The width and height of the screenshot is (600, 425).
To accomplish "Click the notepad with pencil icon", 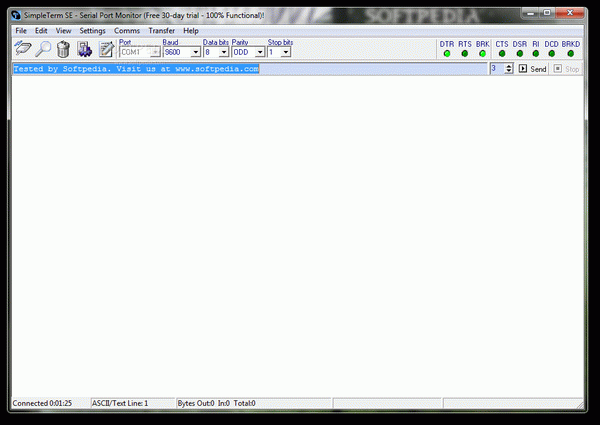I will [x=106, y=49].
